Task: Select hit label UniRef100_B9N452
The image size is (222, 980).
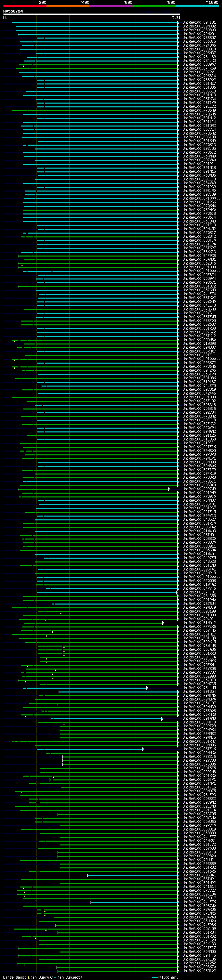Action: coord(199,229)
